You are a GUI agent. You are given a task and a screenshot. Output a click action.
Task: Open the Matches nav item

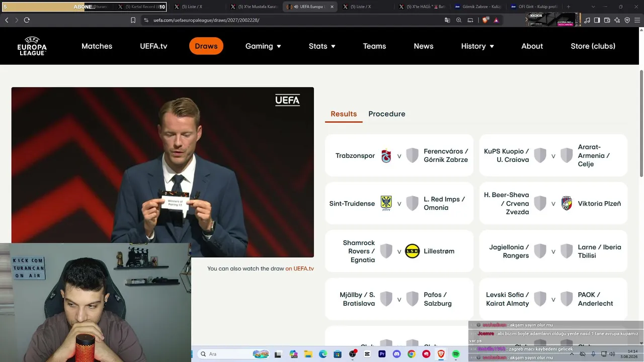tap(97, 46)
